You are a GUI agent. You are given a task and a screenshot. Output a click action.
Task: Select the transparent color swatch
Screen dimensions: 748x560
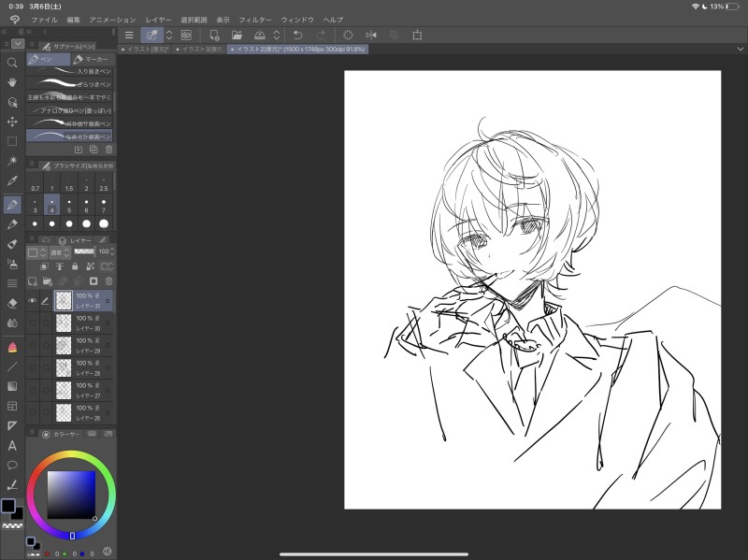coord(12,526)
